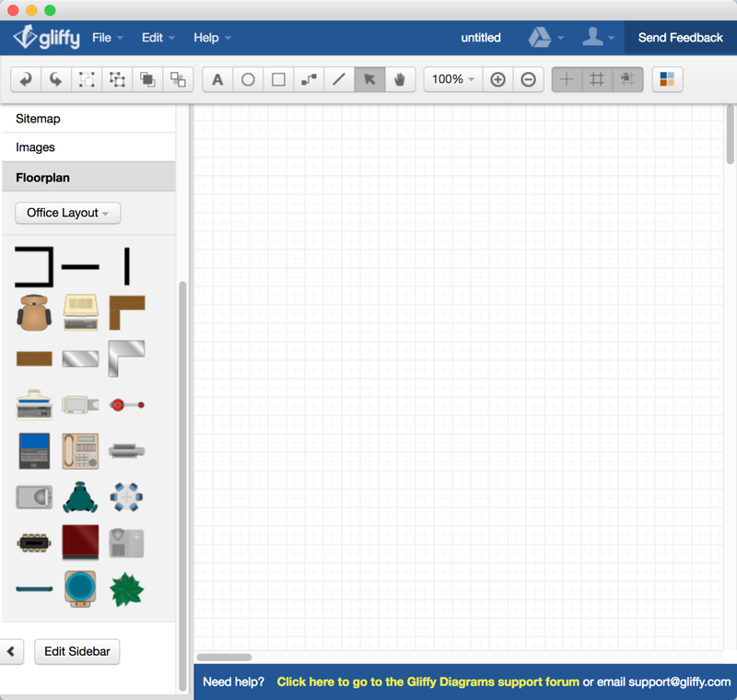Click the undo arrow in toolbar

(x=26, y=79)
